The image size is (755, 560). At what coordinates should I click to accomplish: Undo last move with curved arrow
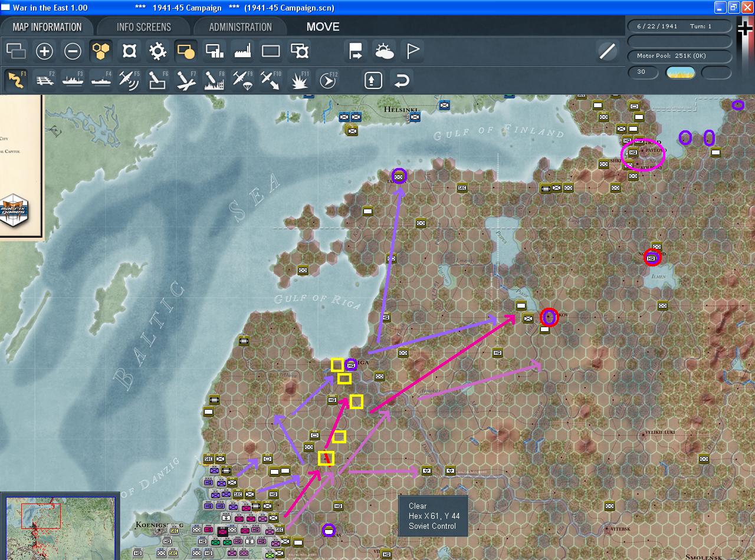[402, 80]
